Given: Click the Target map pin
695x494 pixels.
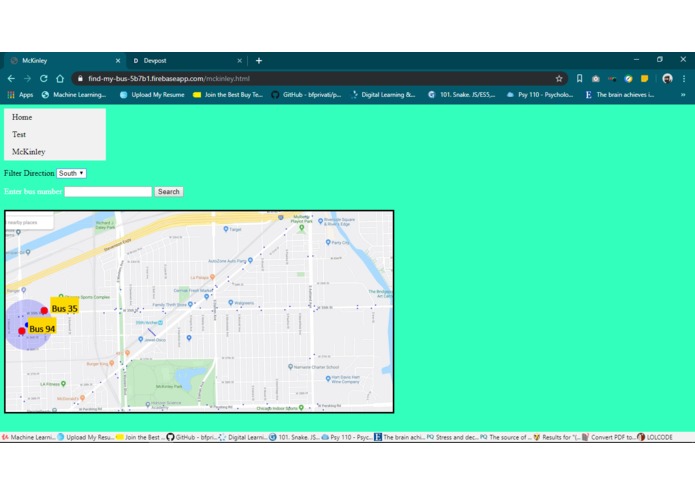Looking at the screenshot, I should [226, 229].
